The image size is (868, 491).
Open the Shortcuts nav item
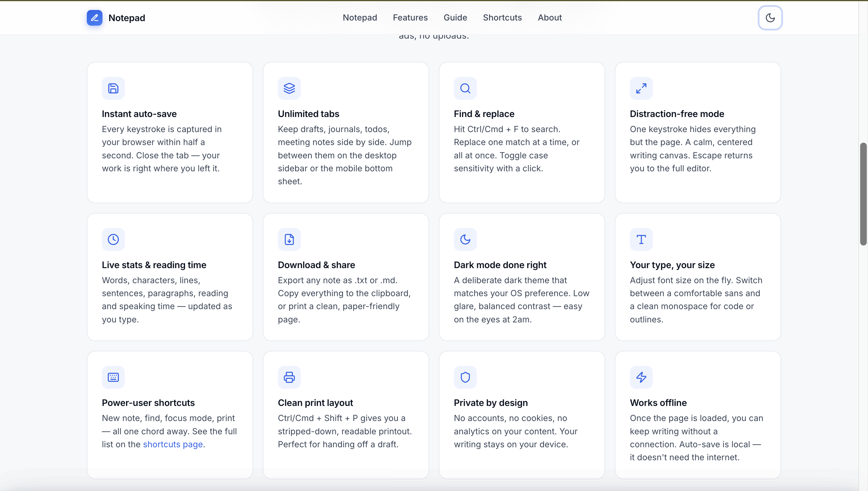point(502,17)
